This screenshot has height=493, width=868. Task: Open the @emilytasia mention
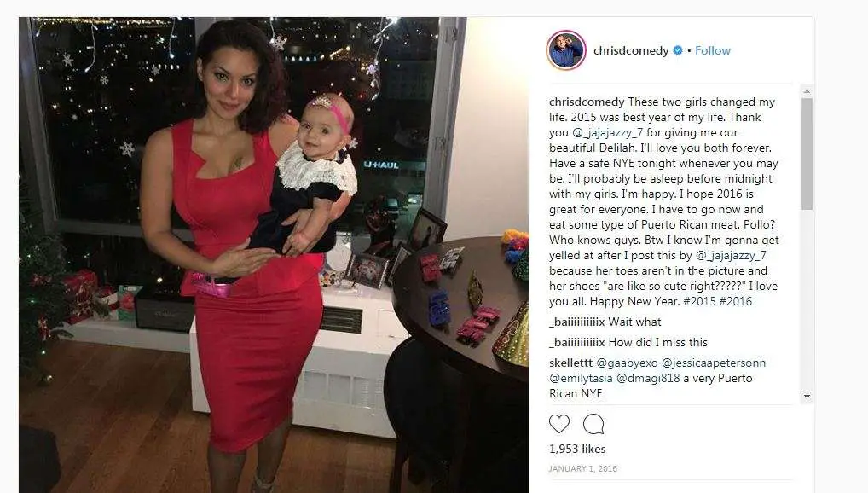click(581, 379)
